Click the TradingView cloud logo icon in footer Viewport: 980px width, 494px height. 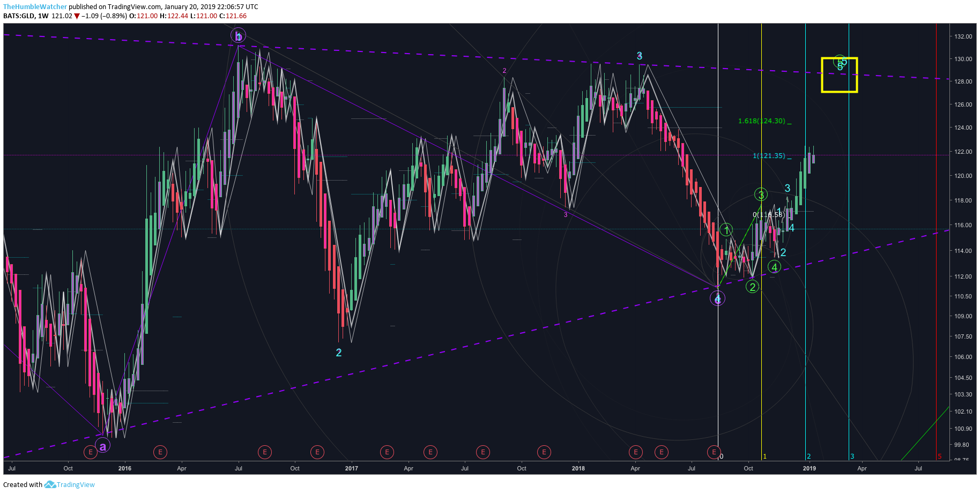coord(50,484)
